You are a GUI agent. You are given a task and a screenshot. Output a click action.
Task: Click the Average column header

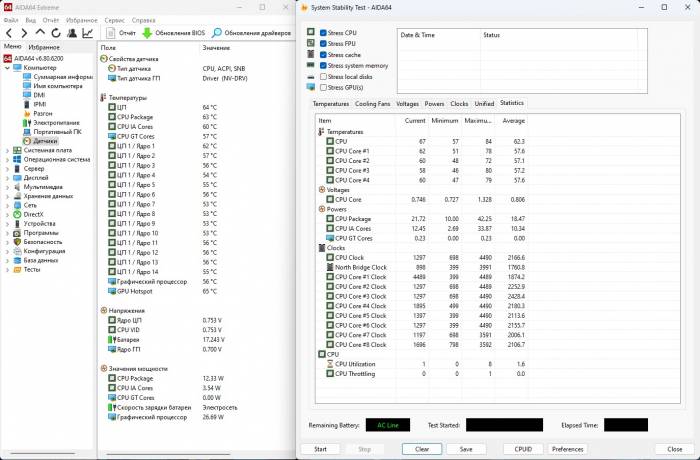click(x=512, y=121)
